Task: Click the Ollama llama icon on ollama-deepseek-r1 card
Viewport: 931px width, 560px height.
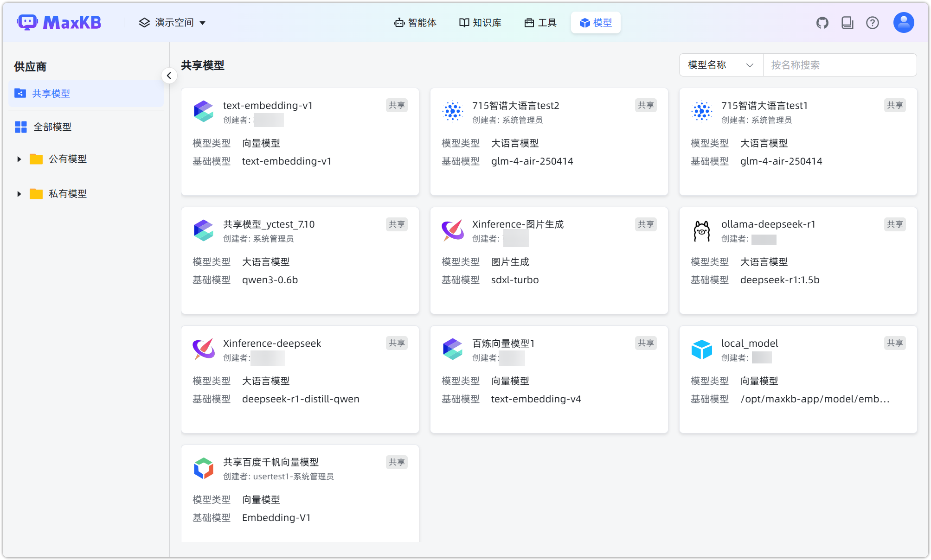Action: (701, 230)
